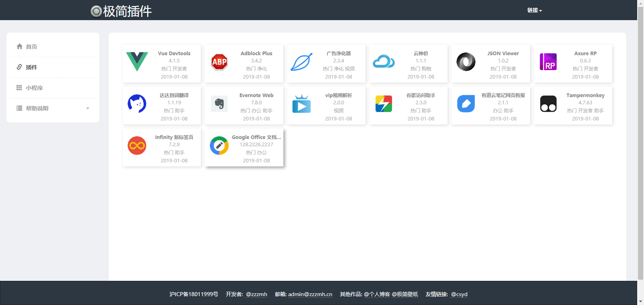Click the list icon beside 帮助说明
This screenshot has width=644, height=305.
tap(19, 108)
